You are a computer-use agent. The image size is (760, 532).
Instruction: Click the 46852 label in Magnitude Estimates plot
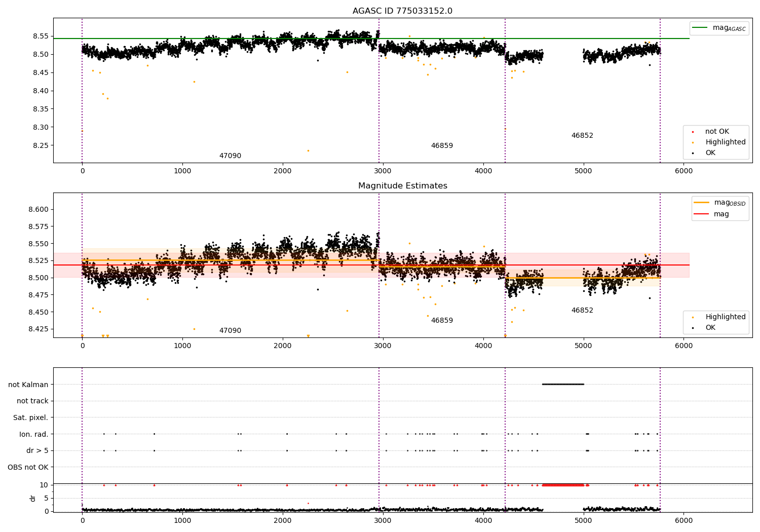582,311
